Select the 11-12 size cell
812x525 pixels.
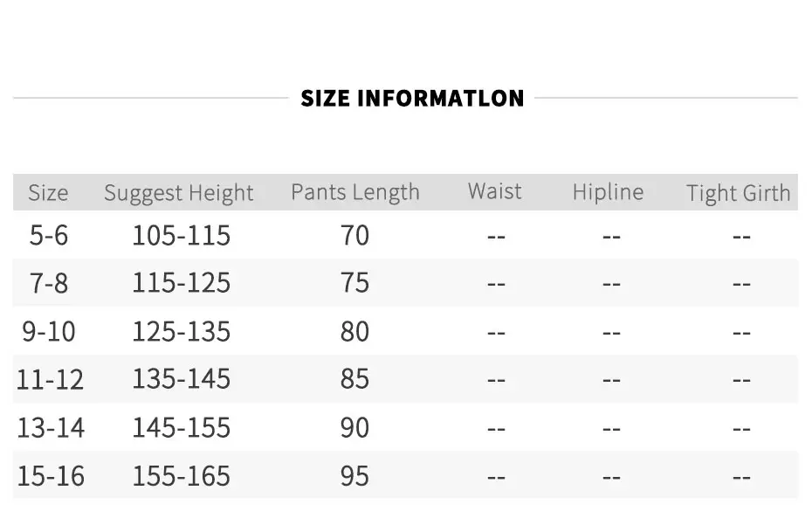pos(50,379)
